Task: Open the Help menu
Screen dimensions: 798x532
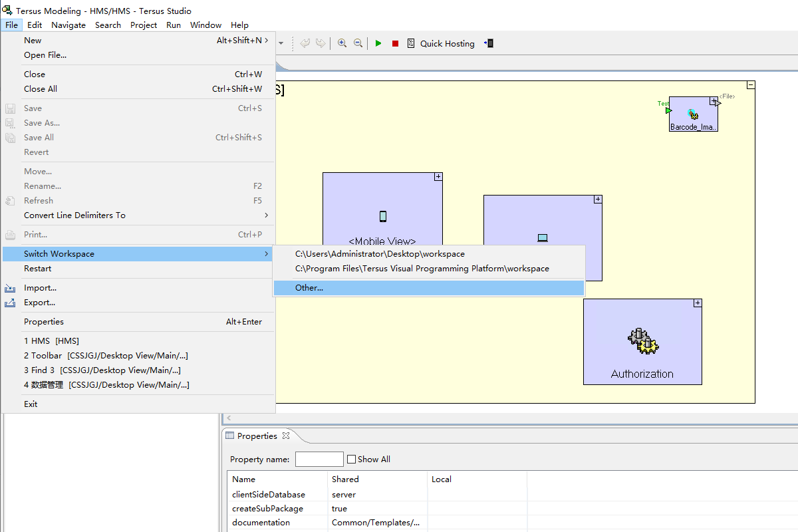Action: tap(239, 25)
